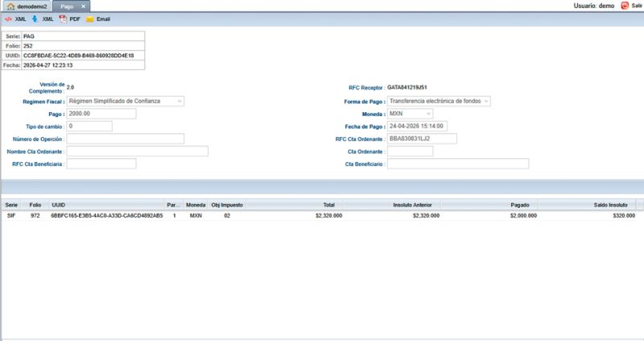
Task: Close the Pago tab
Action: tap(84, 6)
